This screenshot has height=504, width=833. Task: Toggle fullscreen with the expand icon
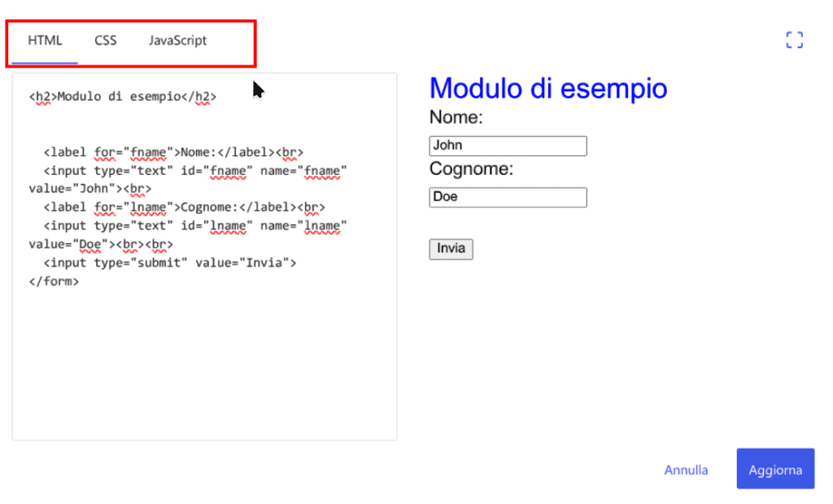tap(794, 40)
